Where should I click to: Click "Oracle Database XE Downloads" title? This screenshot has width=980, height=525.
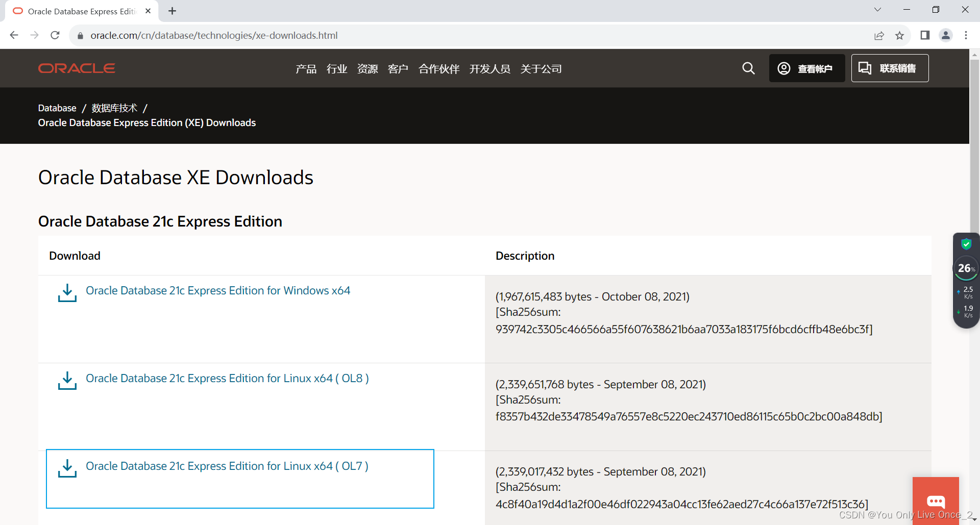pyautogui.click(x=176, y=178)
